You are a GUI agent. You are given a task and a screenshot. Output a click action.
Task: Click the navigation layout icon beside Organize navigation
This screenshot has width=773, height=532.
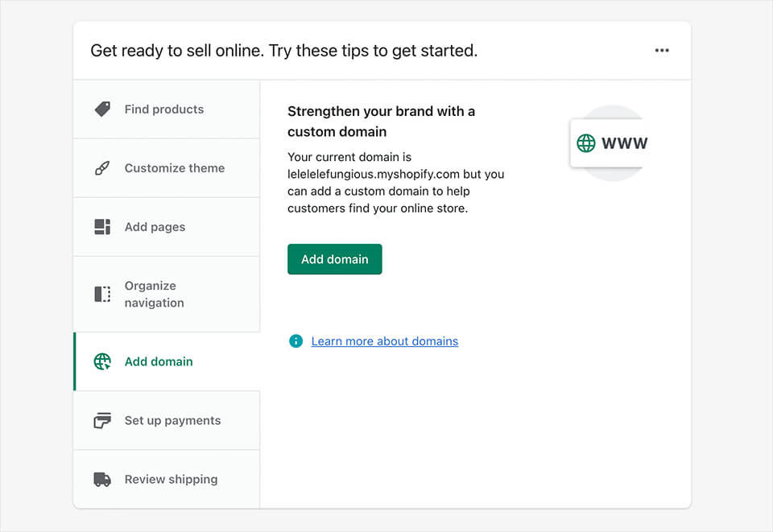102,294
